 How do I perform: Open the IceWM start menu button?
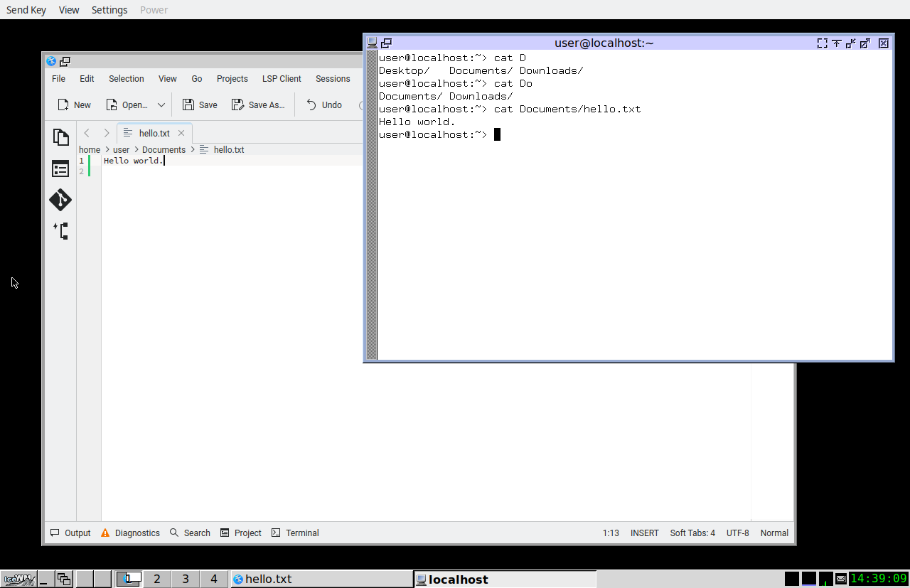[18, 579]
